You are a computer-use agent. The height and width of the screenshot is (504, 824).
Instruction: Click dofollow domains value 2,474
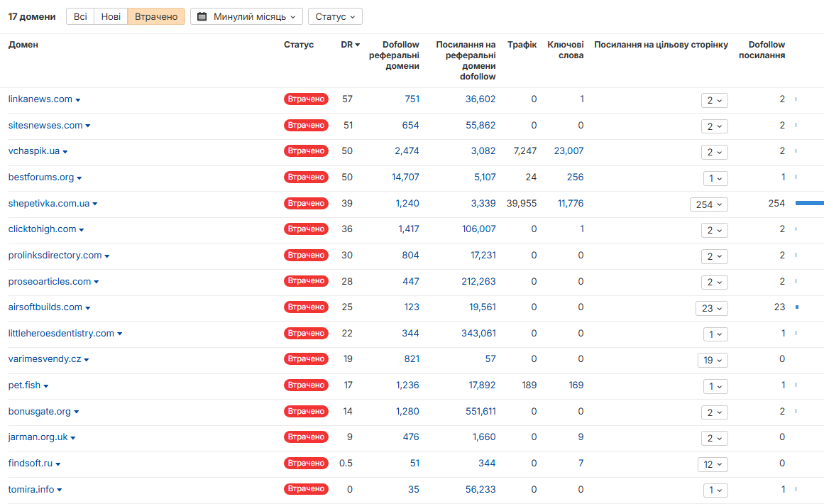407,150
